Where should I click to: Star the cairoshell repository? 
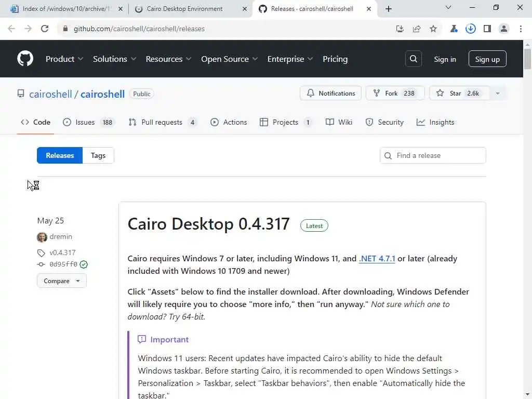[460, 94]
